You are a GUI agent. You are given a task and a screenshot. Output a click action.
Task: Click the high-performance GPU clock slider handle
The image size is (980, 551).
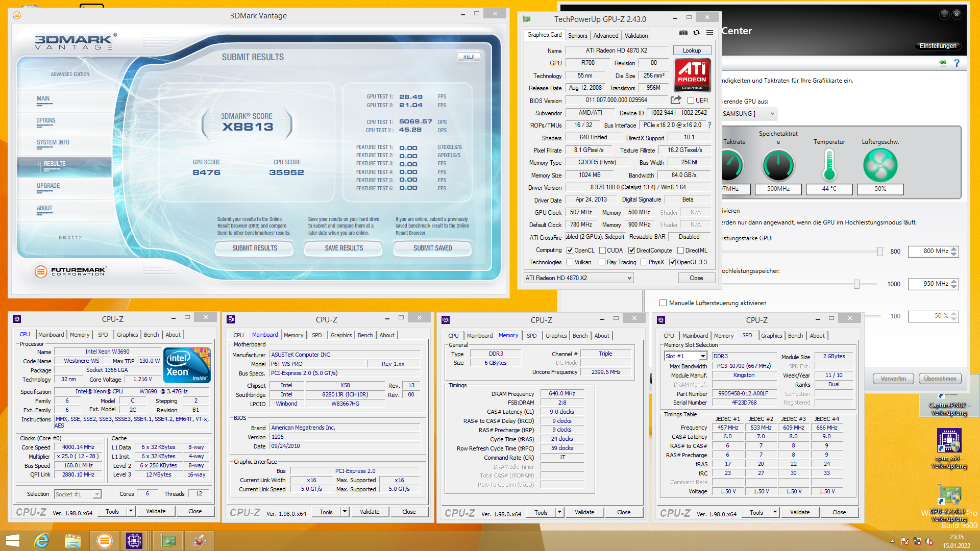880,252
